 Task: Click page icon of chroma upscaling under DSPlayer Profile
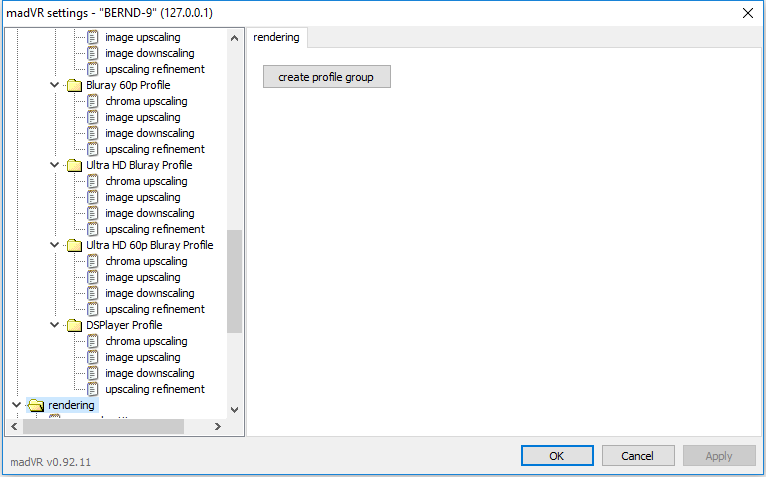[92, 341]
